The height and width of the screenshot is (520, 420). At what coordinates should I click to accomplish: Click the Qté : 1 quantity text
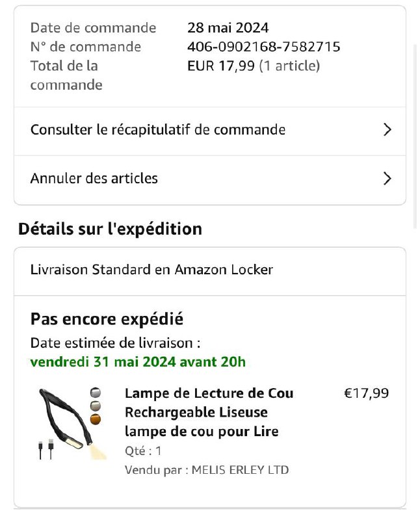coord(143,450)
